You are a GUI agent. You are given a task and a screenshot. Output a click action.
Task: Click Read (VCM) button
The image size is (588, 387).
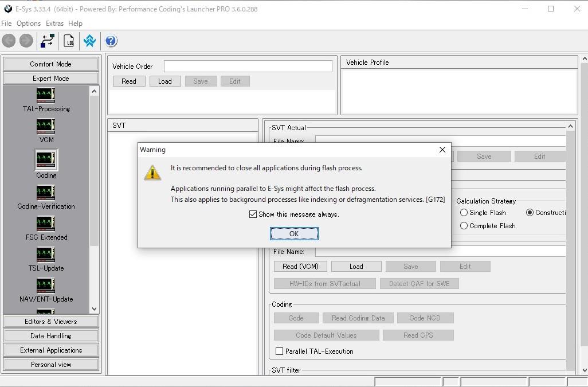(300, 266)
